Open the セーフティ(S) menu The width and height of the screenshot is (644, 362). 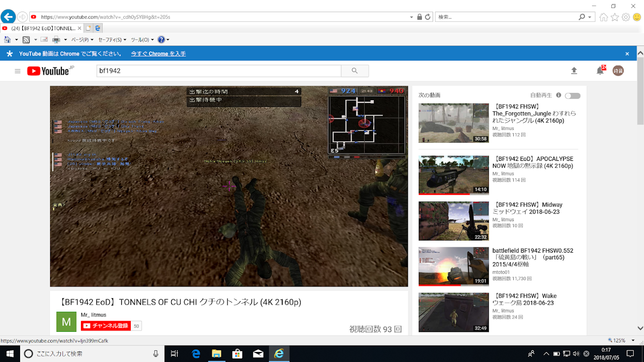coord(112,40)
